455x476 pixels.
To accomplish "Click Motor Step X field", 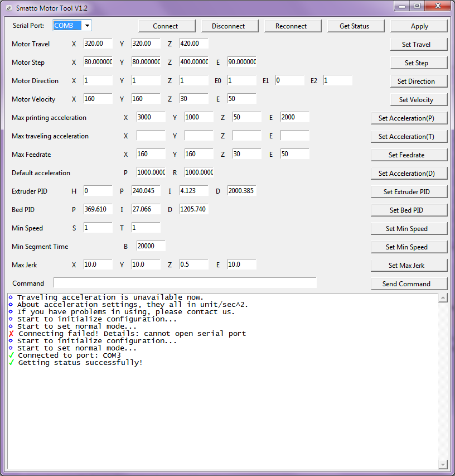I will coord(98,62).
